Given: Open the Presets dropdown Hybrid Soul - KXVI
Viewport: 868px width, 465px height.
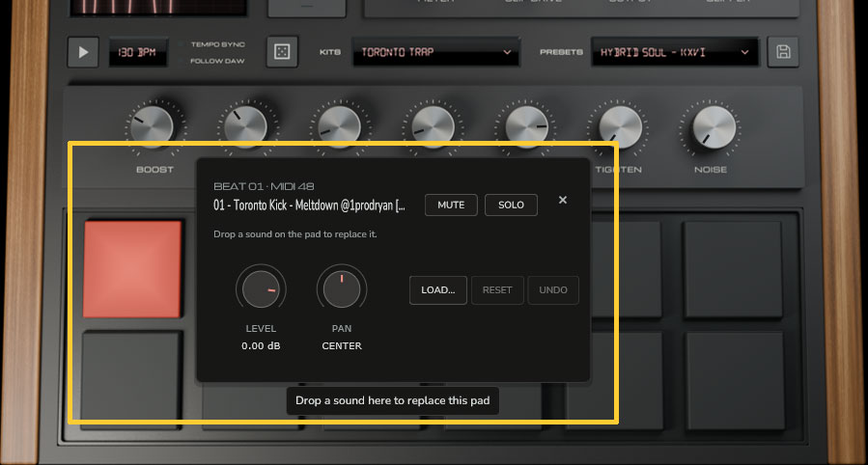Looking at the screenshot, I should pyautogui.click(x=674, y=52).
